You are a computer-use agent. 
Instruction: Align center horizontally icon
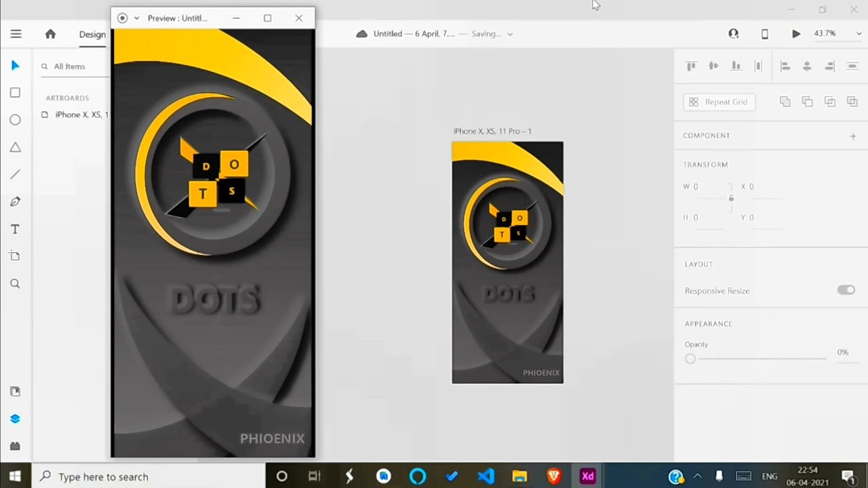(x=807, y=66)
